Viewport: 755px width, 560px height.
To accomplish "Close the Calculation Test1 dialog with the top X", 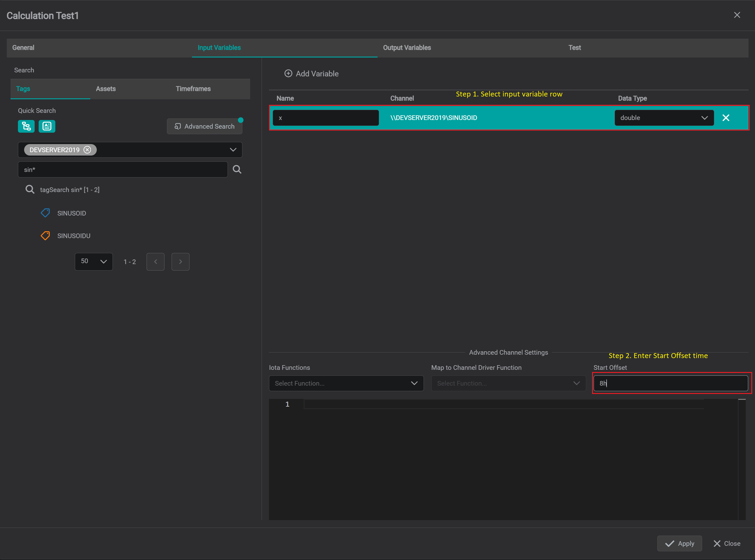I will [x=737, y=15].
